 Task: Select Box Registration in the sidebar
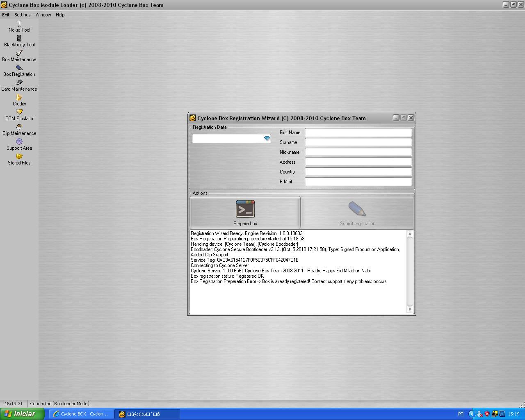click(x=19, y=71)
